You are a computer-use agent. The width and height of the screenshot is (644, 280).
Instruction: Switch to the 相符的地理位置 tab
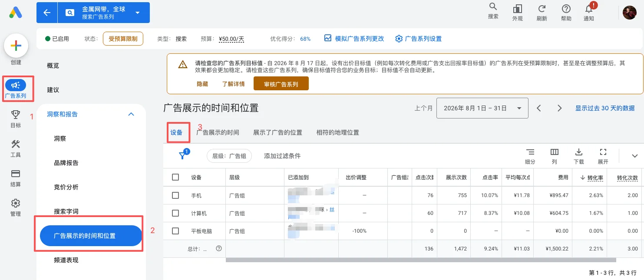point(338,132)
